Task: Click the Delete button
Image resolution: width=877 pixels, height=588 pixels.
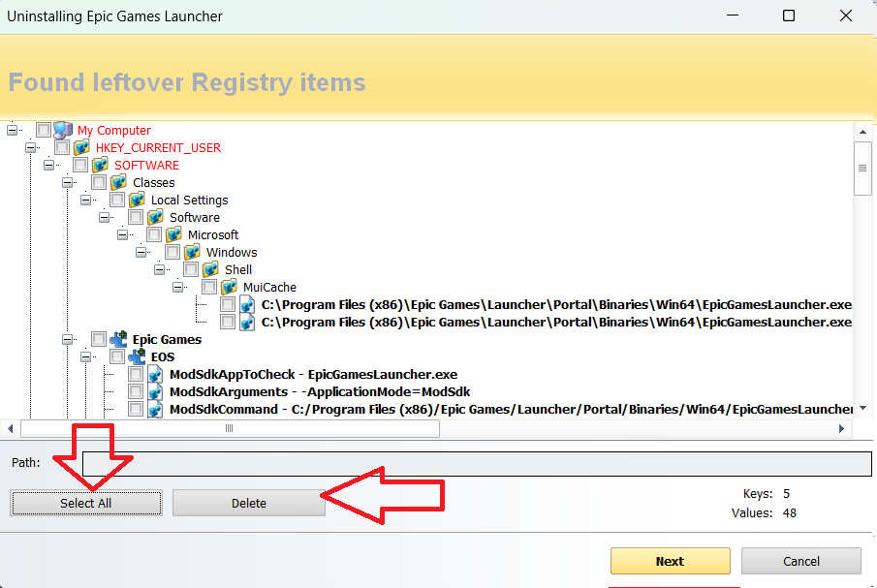Action: coord(249,503)
